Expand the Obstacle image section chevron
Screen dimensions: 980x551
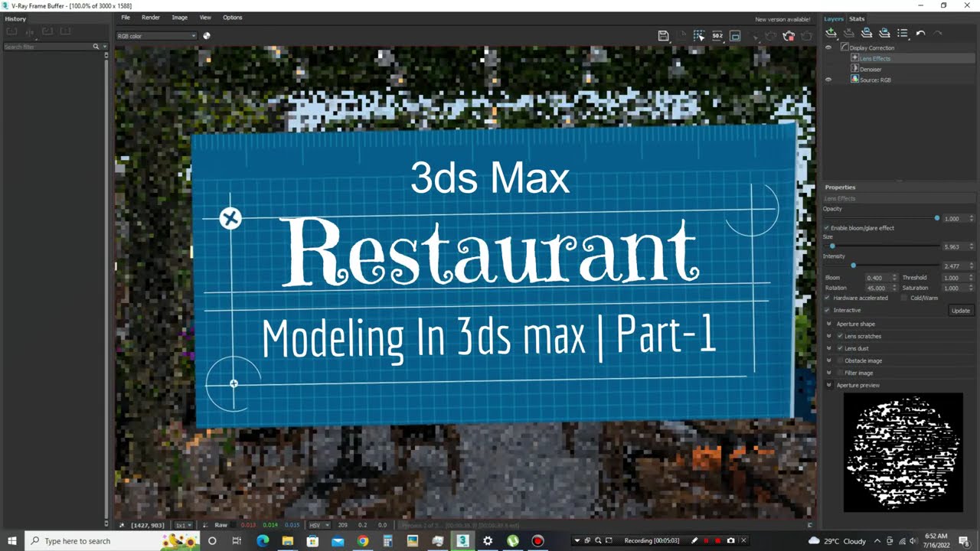[x=829, y=360]
